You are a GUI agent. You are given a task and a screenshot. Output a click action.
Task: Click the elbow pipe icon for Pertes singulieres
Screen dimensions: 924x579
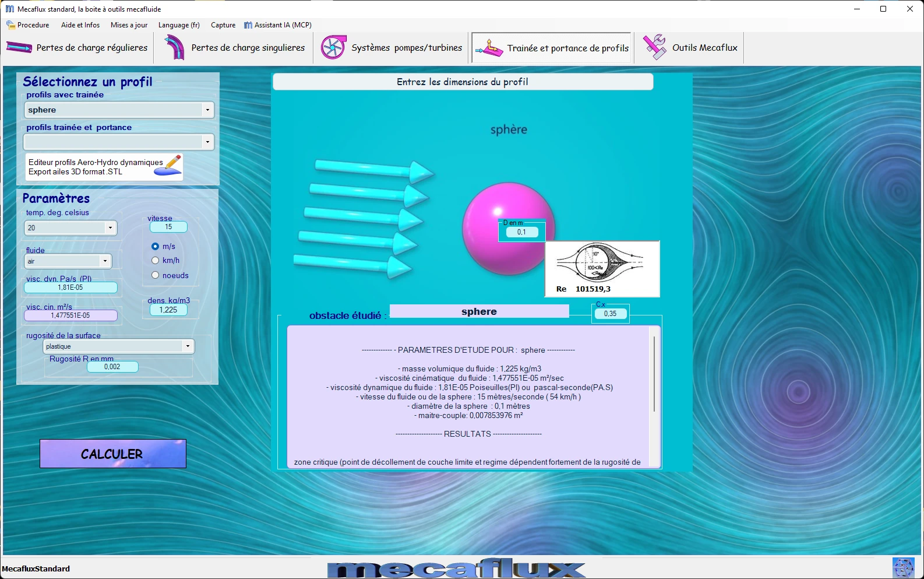[x=173, y=48]
